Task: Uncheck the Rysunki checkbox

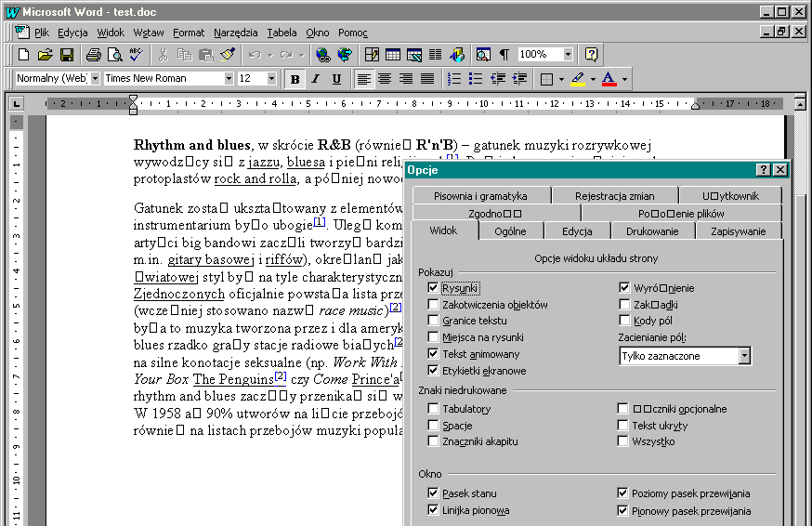Action: tap(433, 287)
